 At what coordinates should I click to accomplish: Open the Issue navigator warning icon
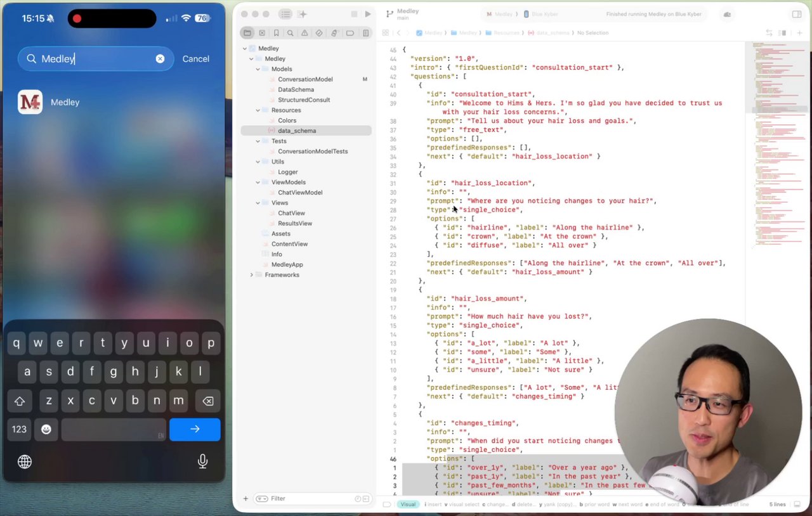coord(305,33)
